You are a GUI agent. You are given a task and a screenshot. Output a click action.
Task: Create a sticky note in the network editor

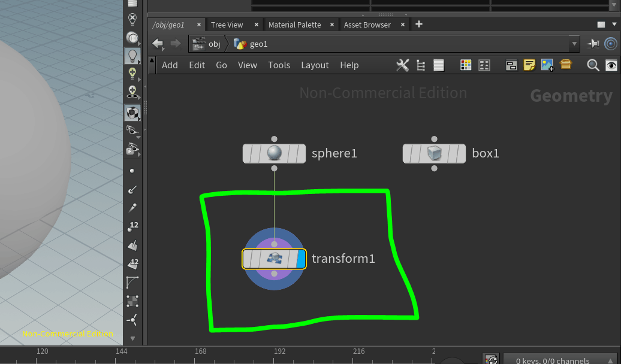coord(529,65)
